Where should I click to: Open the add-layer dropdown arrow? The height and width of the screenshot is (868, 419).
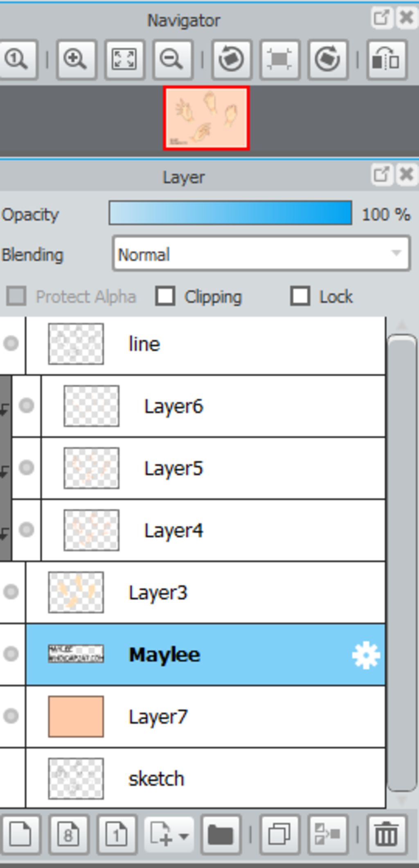coord(183,835)
